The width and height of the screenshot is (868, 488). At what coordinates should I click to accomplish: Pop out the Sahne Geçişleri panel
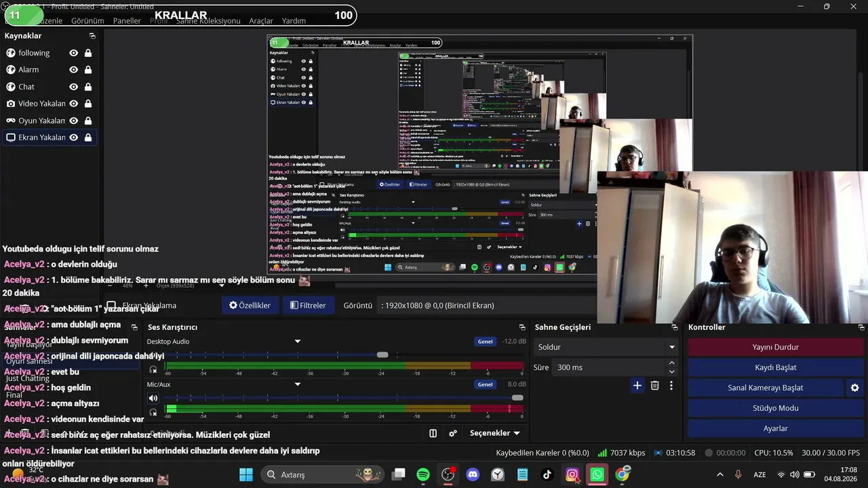[x=675, y=327]
